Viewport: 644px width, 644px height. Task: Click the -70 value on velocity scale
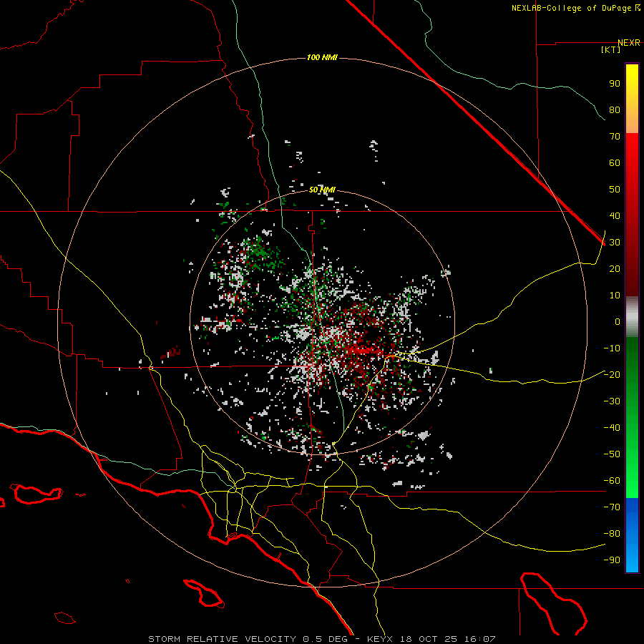pyautogui.click(x=612, y=507)
